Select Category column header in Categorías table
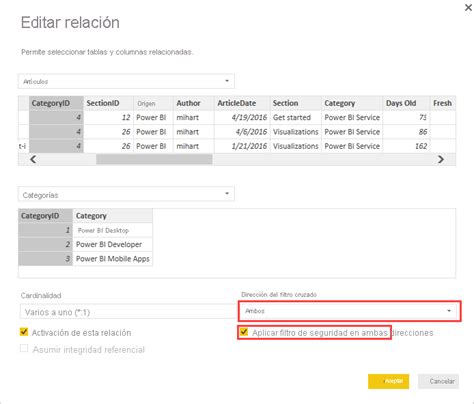The width and height of the screenshot is (474, 404). (x=113, y=216)
